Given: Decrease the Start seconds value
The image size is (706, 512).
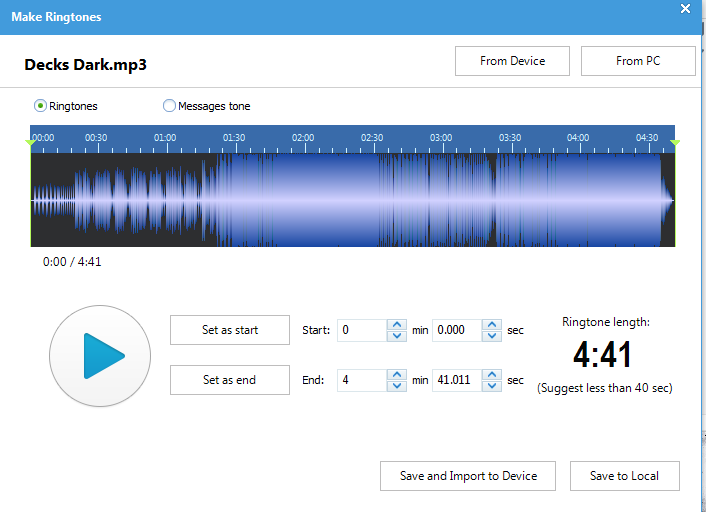Looking at the screenshot, I should coord(491,336).
